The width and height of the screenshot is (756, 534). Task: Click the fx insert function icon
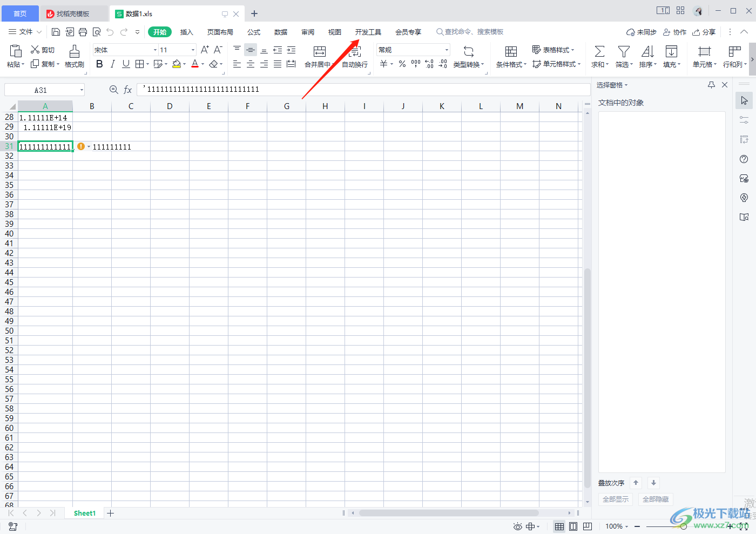pyautogui.click(x=128, y=90)
